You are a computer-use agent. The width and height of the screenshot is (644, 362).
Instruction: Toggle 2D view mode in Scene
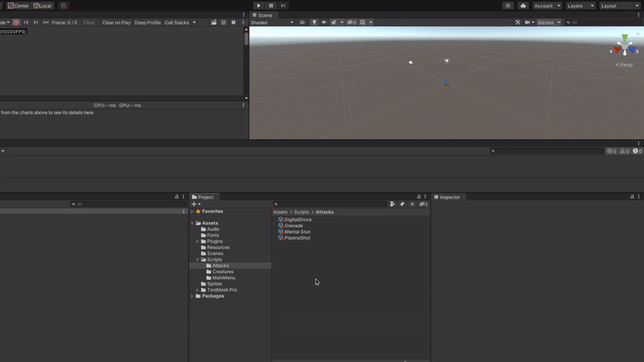click(x=302, y=23)
